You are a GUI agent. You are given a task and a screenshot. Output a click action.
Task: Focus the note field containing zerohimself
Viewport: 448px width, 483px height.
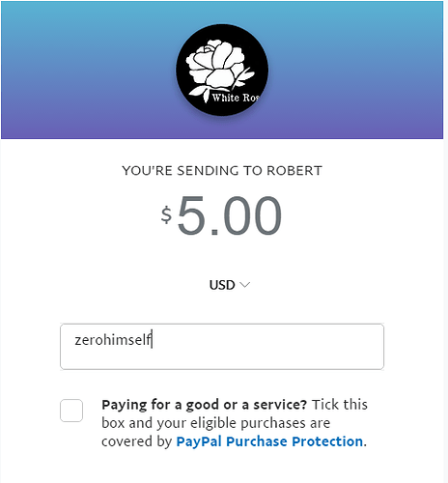(222, 347)
